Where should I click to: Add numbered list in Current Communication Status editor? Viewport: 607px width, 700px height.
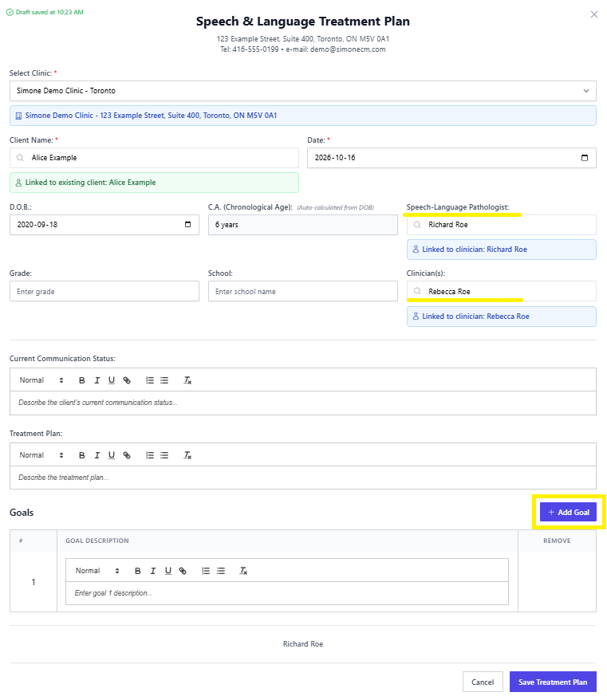(x=150, y=380)
